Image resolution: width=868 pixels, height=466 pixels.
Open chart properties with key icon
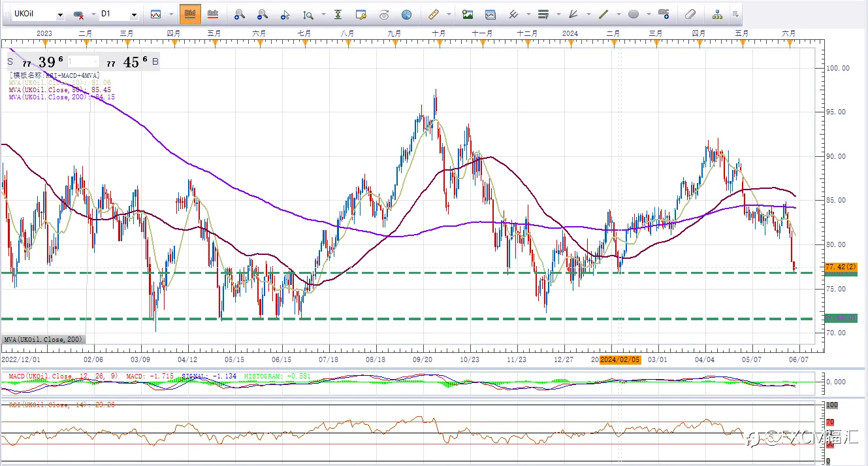click(x=361, y=14)
